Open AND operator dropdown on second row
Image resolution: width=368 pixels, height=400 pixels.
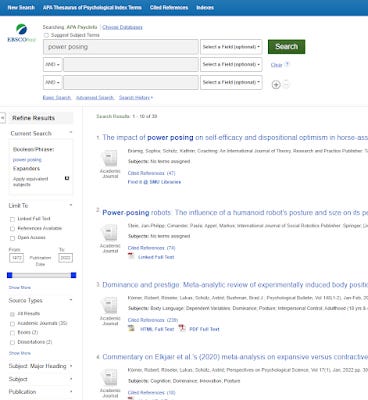click(52, 64)
